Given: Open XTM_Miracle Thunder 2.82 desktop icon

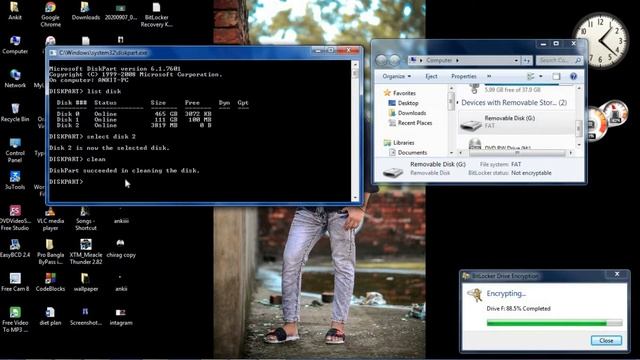Looking at the screenshot, I should click(85, 252).
